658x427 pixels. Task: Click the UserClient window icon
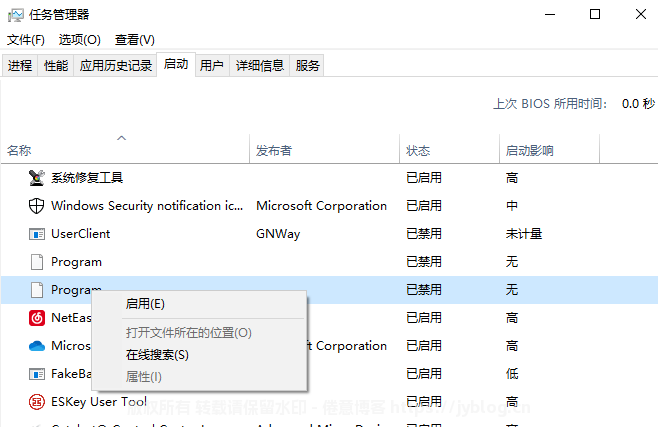pyautogui.click(x=37, y=234)
